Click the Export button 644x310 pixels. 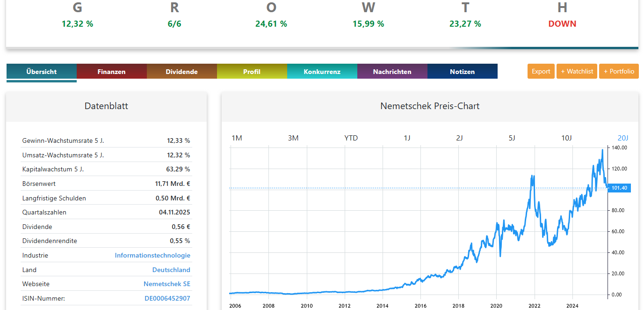tap(541, 71)
